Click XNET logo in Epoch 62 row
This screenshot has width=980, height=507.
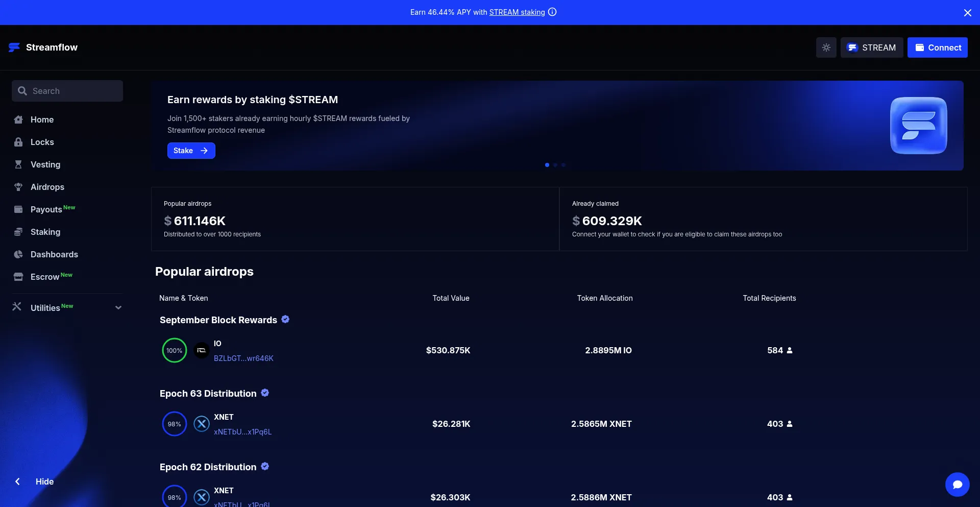[202, 497]
